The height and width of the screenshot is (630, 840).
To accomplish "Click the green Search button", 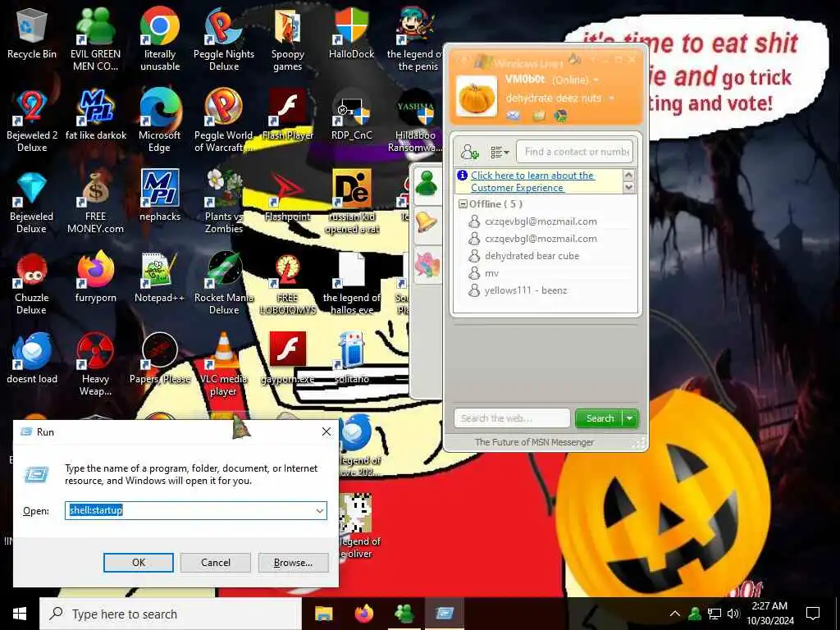I will coord(600,418).
